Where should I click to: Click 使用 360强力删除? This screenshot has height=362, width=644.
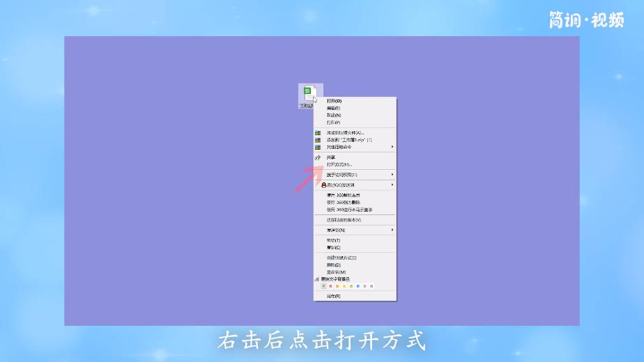tap(355, 203)
